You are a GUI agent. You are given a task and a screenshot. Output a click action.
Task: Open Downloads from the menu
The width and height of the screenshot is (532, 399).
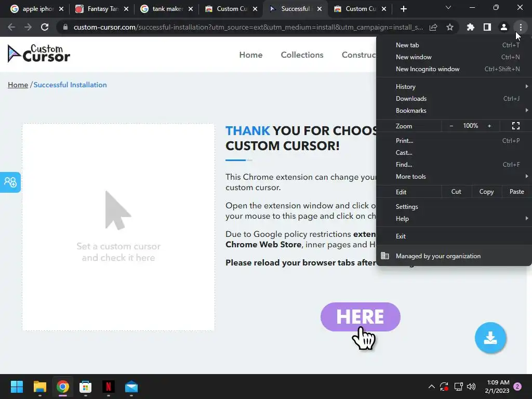coord(454,98)
